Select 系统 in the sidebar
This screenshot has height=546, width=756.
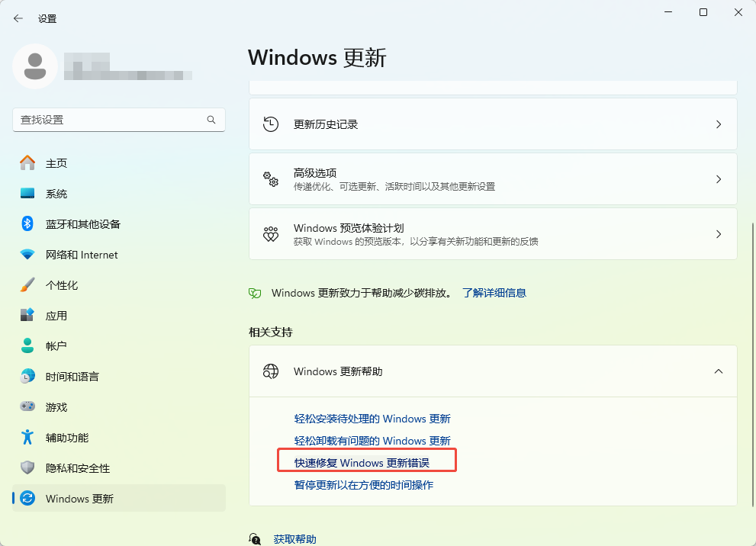pos(118,193)
